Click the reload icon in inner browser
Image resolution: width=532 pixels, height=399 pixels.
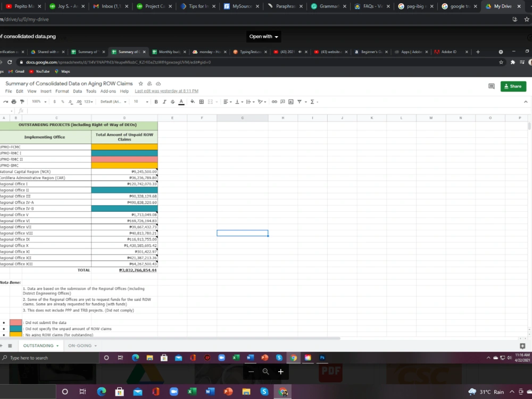(x=10, y=62)
